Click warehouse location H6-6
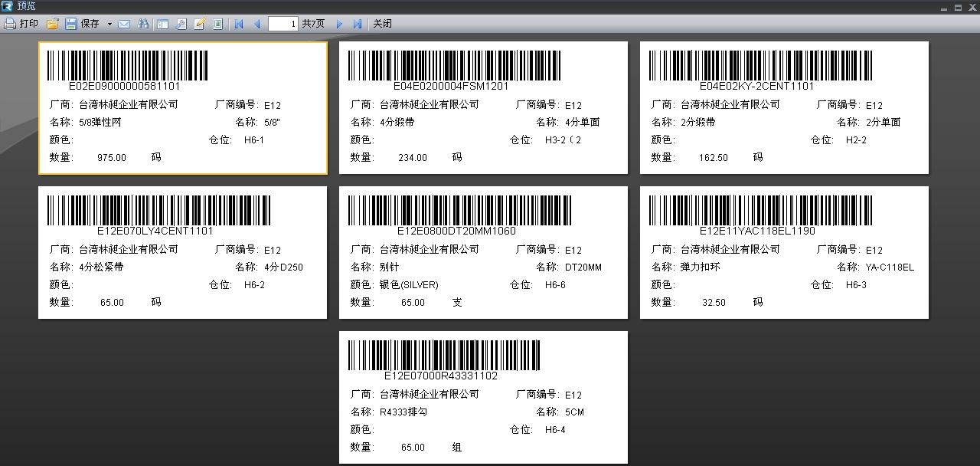This screenshot has width=980, height=466. pyautogui.click(x=555, y=285)
